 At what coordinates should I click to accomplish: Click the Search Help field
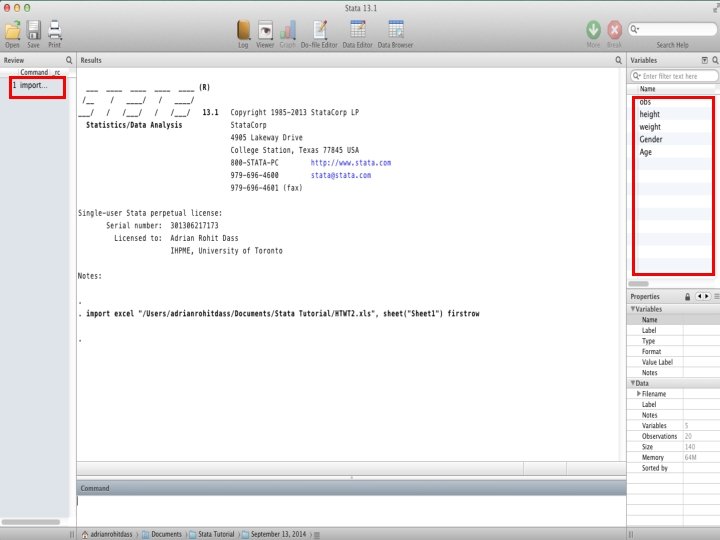pyautogui.click(x=672, y=29)
